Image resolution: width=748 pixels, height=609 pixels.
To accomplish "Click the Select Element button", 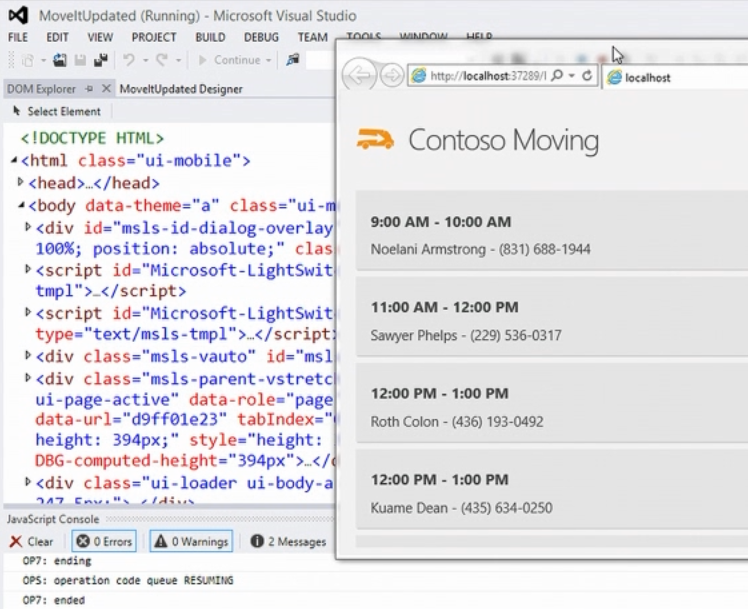I will pyautogui.click(x=57, y=112).
